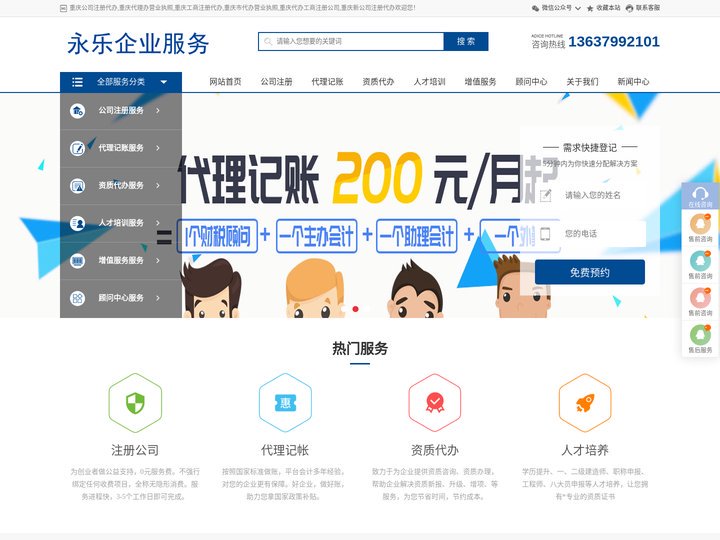Click the 人才培训服务 sidebar icon
The height and width of the screenshot is (540, 720).
(x=77, y=223)
